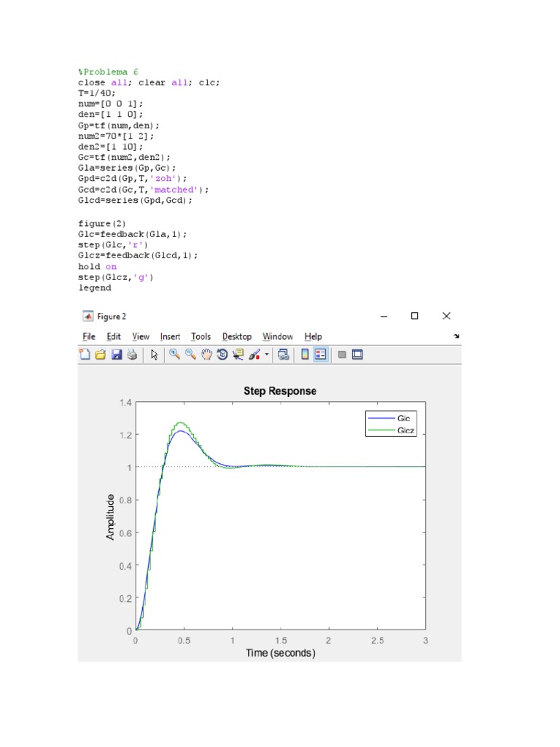The height and width of the screenshot is (747, 560).
Task: Click the MATLAB logo in Figure 2 titlebar
Action: point(88,317)
